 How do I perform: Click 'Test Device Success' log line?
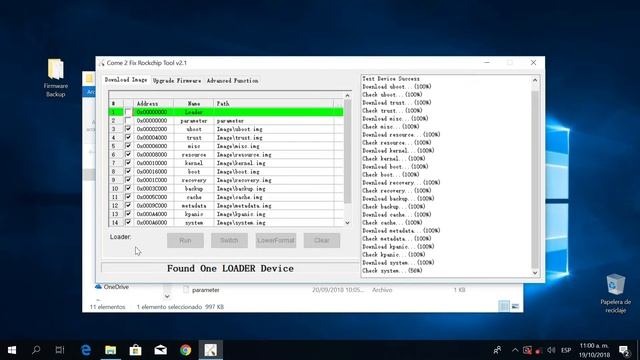point(391,78)
